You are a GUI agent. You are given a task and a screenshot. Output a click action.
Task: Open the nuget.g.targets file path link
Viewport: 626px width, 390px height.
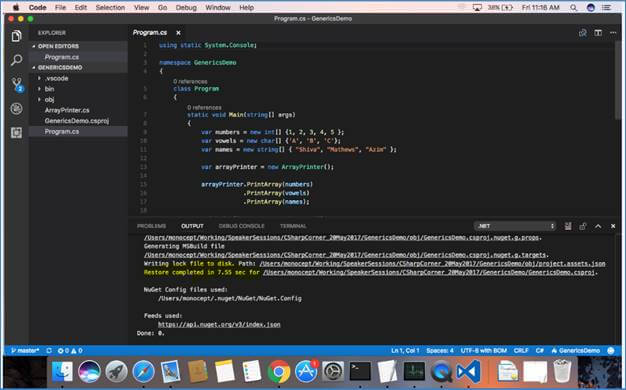pos(345,255)
